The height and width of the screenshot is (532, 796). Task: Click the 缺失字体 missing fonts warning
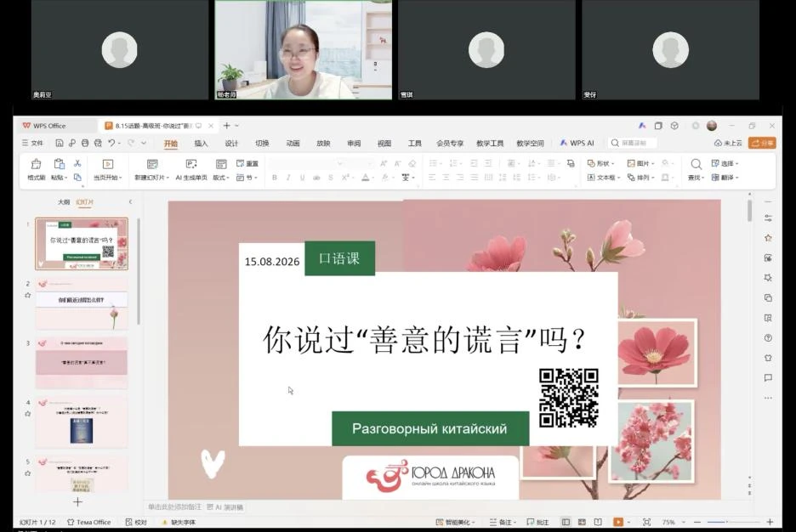click(179, 522)
